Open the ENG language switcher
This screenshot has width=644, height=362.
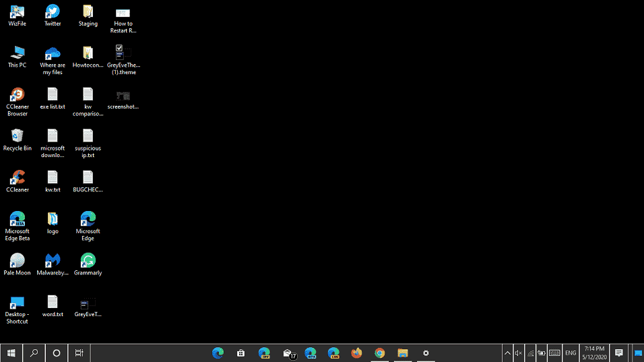click(571, 353)
